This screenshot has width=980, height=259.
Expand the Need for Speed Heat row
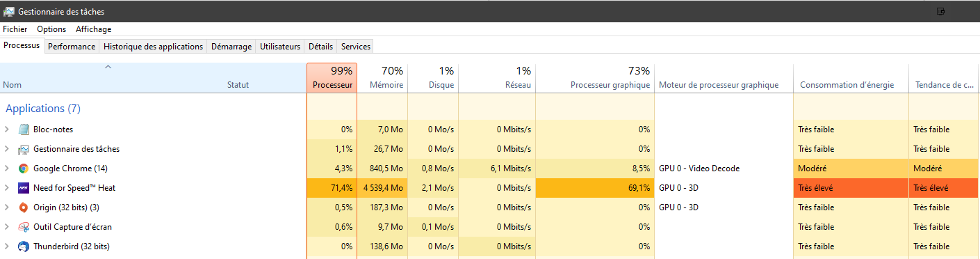coord(7,188)
